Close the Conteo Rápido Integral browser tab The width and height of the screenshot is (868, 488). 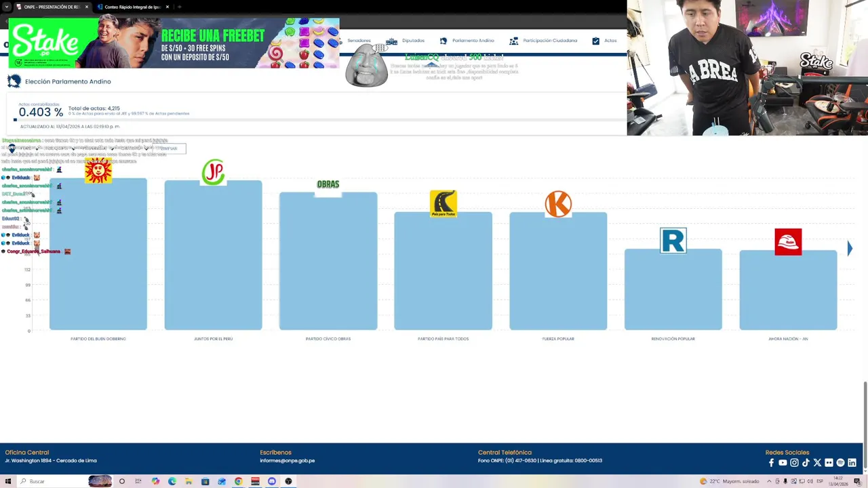click(x=167, y=7)
